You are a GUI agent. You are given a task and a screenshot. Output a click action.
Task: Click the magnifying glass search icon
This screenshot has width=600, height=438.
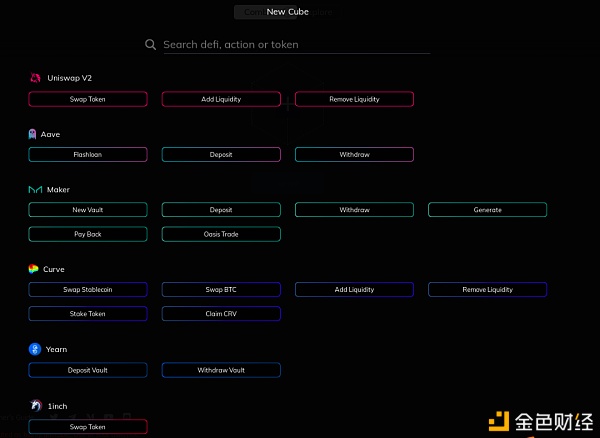point(150,44)
